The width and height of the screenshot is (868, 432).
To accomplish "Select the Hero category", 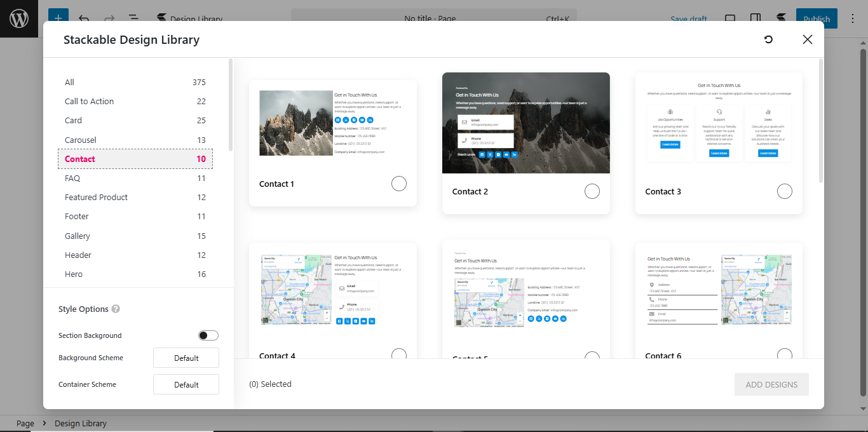I will [x=135, y=274].
